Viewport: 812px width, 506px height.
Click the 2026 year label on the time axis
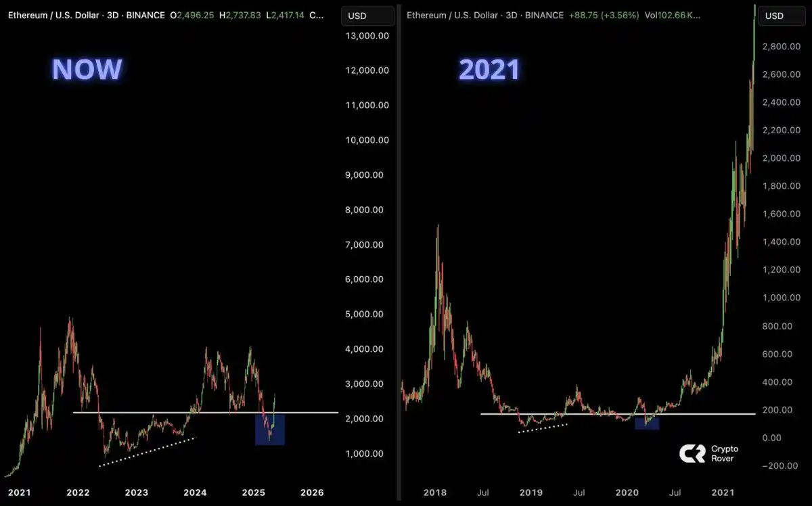point(313,492)
